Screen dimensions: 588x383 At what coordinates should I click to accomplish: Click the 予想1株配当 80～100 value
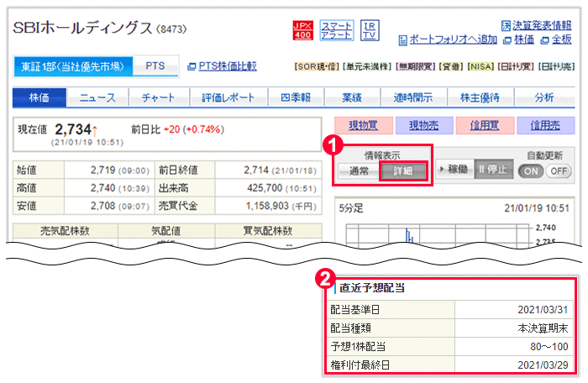click(549, 347)
